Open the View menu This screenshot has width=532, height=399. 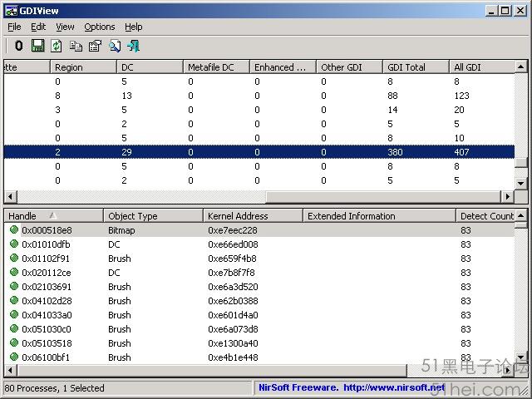(x=65, y=27)
